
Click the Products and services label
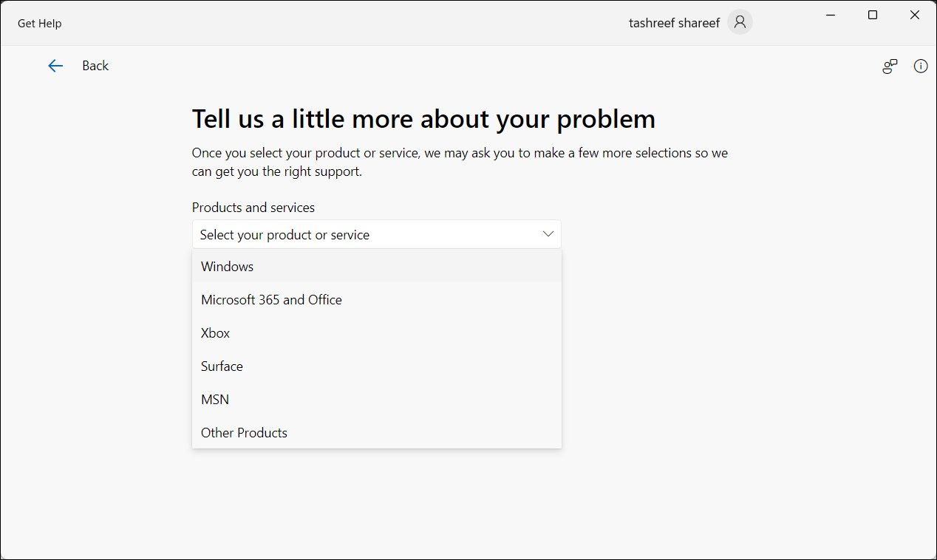click(x=253, y=208)
